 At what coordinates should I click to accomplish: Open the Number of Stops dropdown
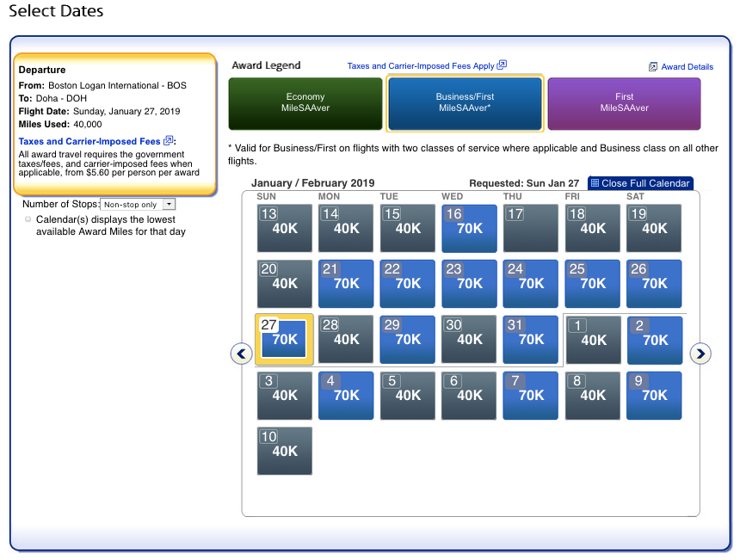click(138, 204)
